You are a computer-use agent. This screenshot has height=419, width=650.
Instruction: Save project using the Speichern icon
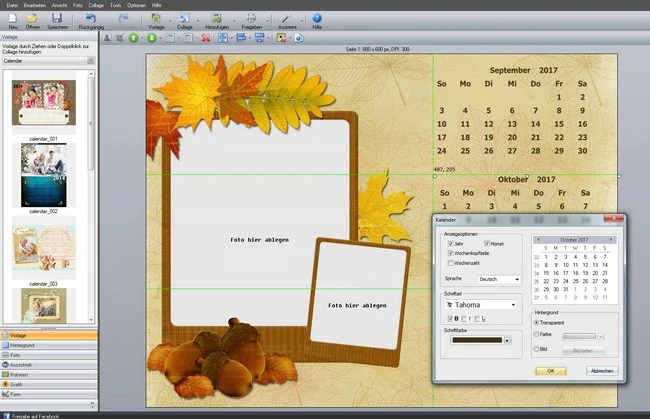tap(57, 18)
